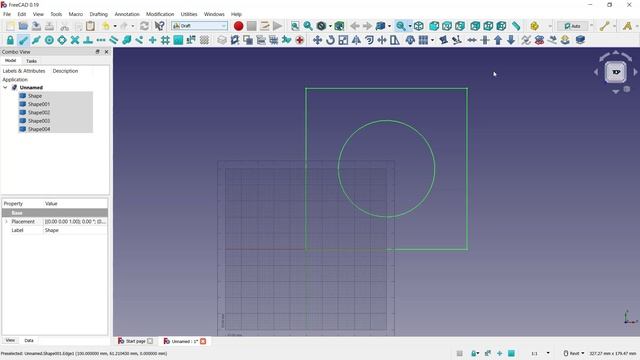This screenshot has width=640, height=360.
Task: Set the isometric view
Action: [419, 26]
